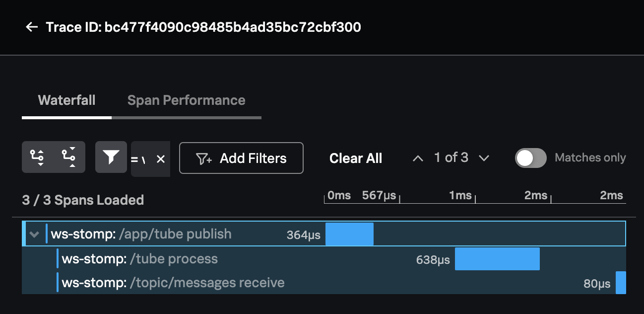Jump to previous match with the up chevron
644x314 pixels.
[x=418, y=157]
